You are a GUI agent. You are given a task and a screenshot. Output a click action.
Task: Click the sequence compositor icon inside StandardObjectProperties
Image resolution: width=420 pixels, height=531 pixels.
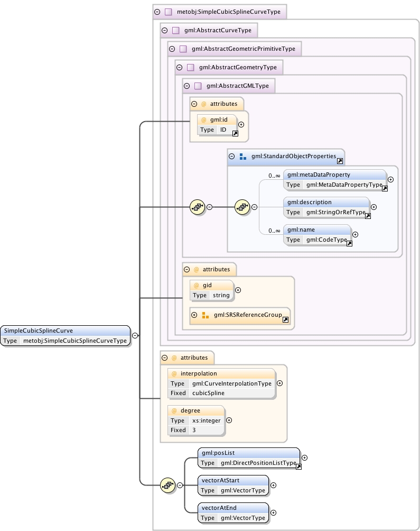[242, 207]
